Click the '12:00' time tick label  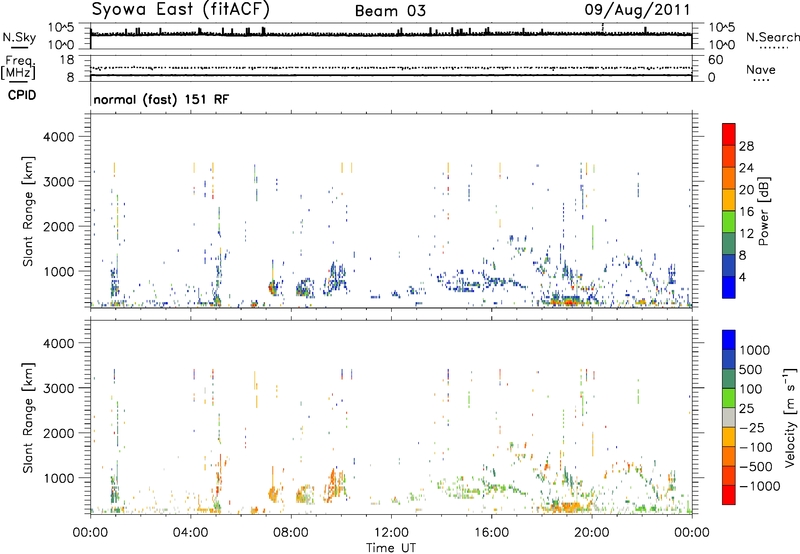391,533
